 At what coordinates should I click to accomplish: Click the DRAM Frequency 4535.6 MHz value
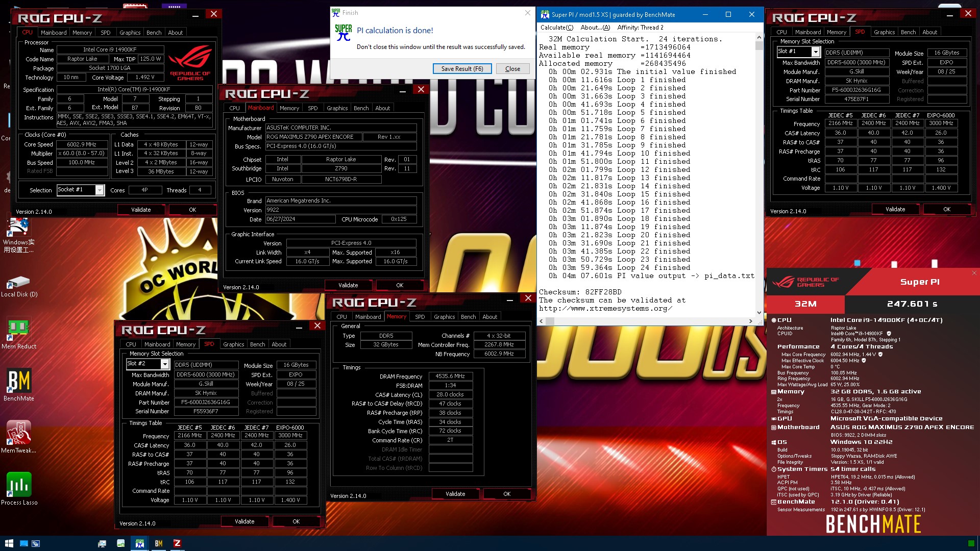coord(450,377)
